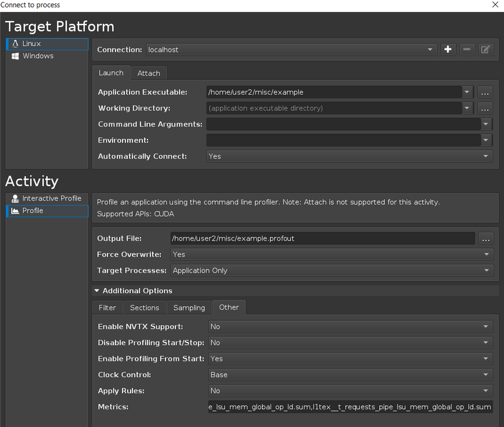
Task: Switch to the Attach tab
Action: 149,73
